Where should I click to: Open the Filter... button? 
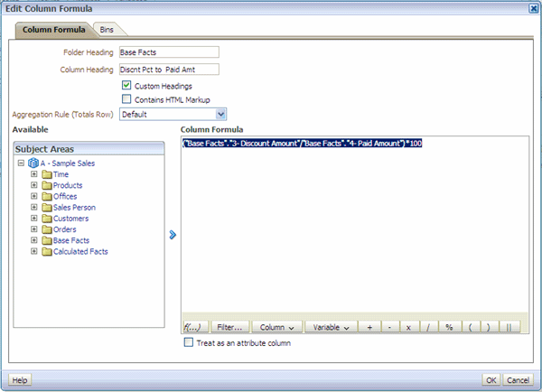pos(229,327)
